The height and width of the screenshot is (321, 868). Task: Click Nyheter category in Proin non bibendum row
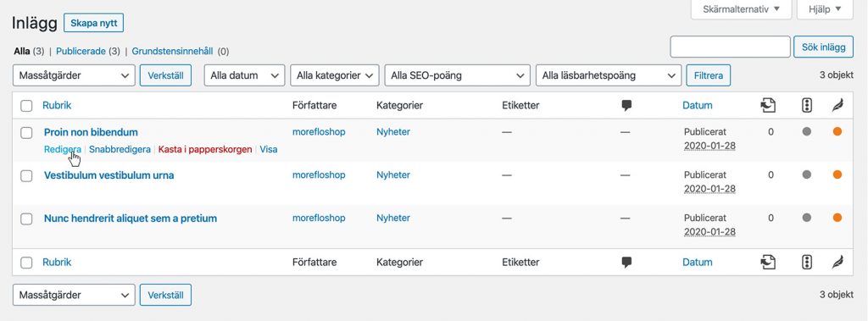tap(393, 132)
